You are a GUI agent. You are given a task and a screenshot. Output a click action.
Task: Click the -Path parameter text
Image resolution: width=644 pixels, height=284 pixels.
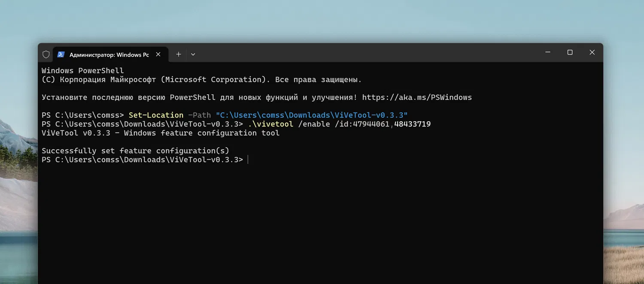pyautogui.click(x=200, y=115)
